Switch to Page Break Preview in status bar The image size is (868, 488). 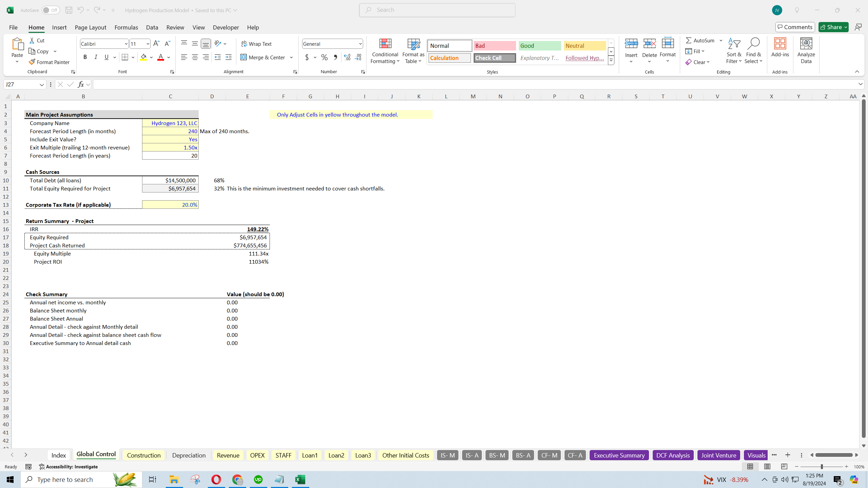[784, 467]
